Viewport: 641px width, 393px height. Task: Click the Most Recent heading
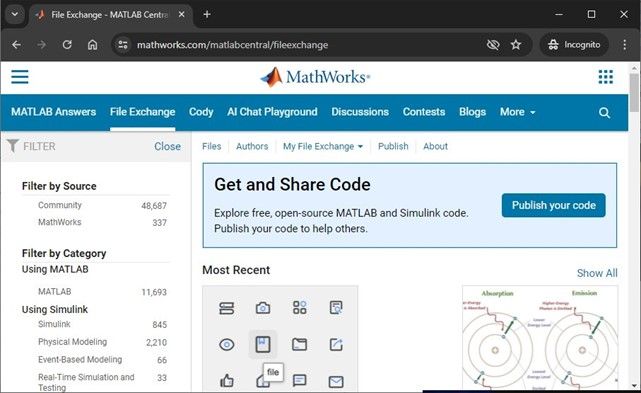[236, 270]
